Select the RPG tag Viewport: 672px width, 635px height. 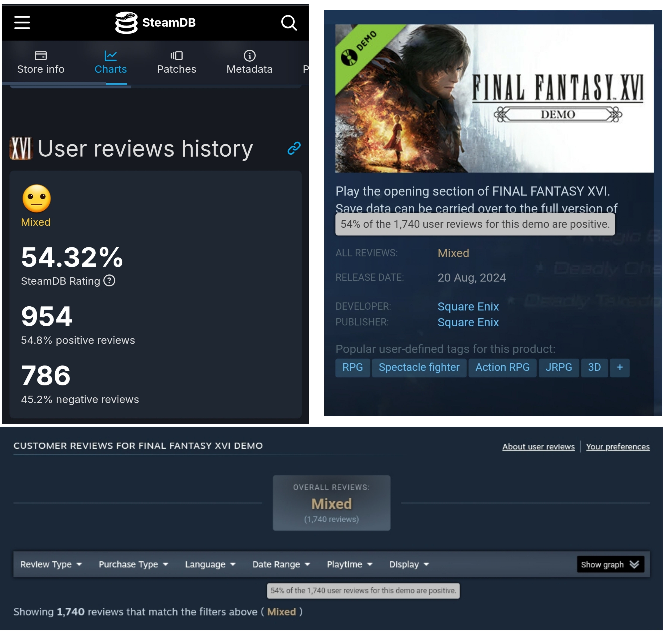353,368
